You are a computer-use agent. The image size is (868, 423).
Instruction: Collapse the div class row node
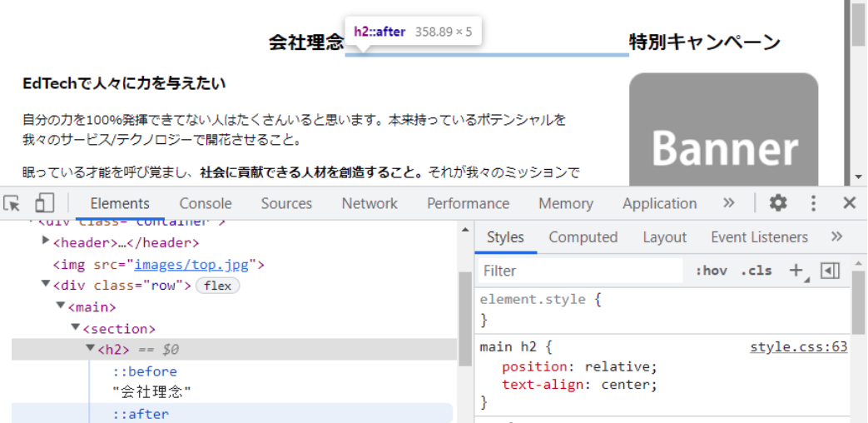coord(46,283)
